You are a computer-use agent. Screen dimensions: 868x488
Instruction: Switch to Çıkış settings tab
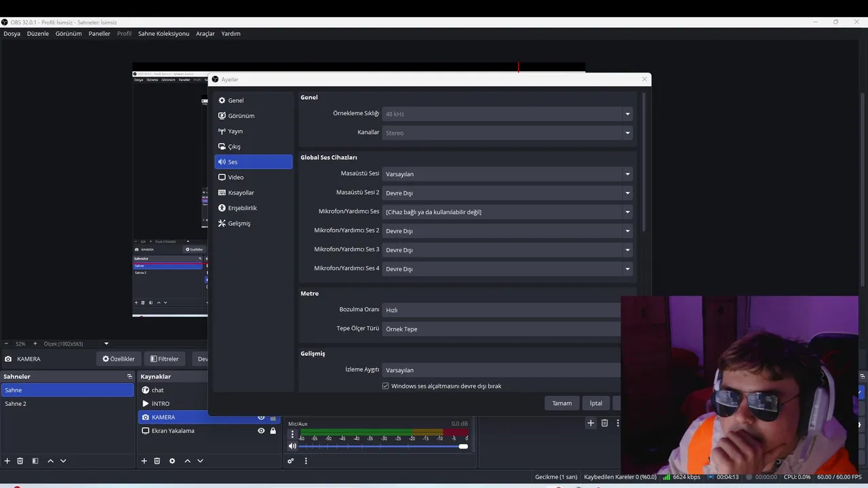253,146
